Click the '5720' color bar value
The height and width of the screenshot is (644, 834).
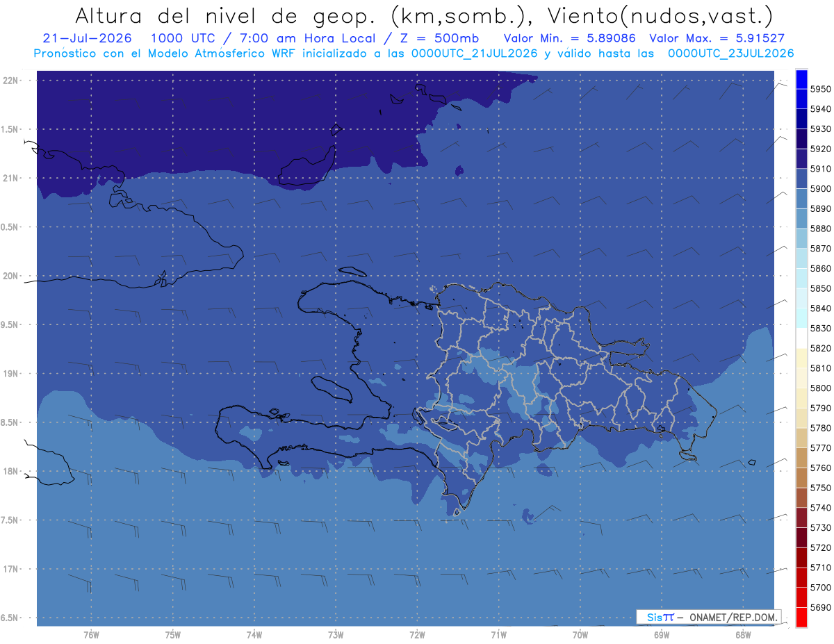(821, 548)
